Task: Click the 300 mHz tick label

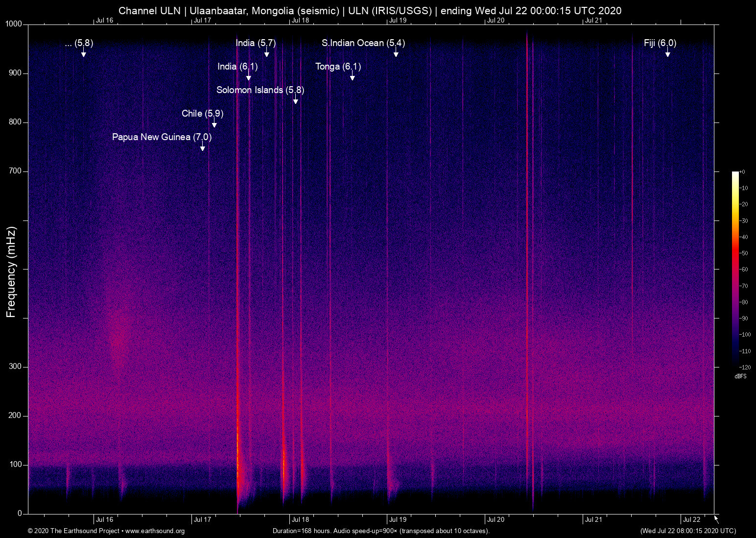Action: coord(15,367)
